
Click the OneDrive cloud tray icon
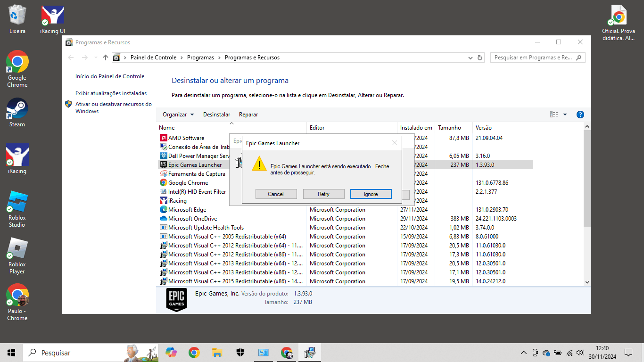(x=546, y=353)
